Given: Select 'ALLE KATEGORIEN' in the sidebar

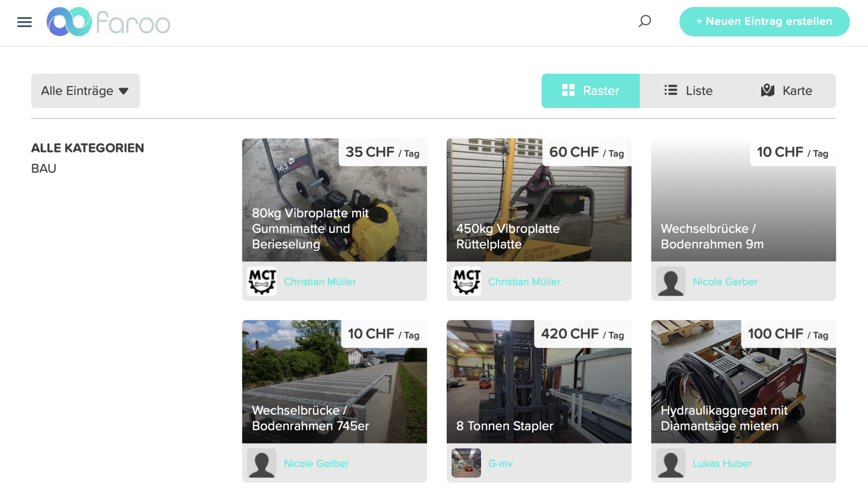Looking at the screenshot, I should [87, 148].
